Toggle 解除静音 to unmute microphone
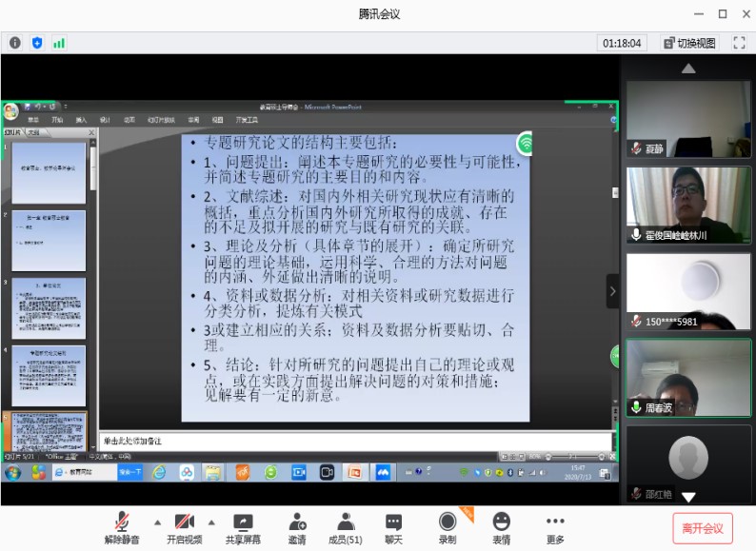 122,528
